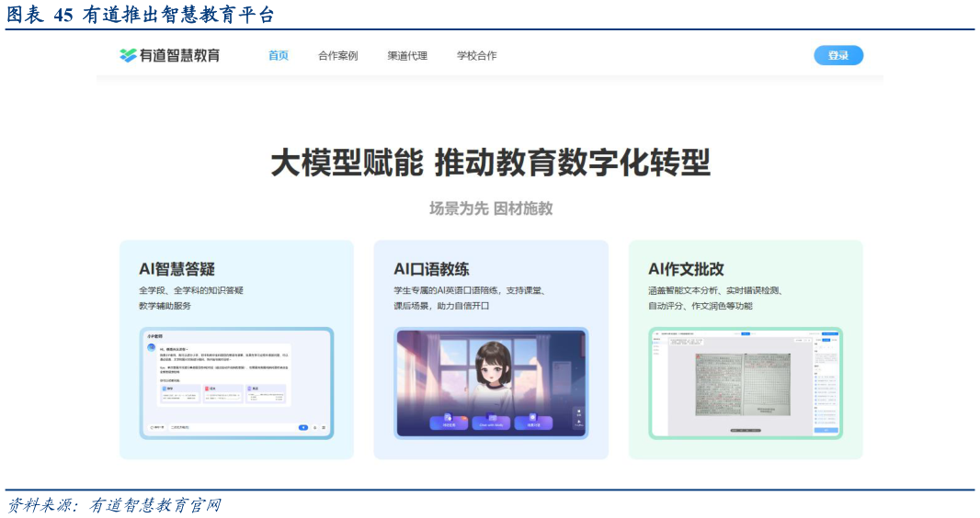Click the blue send button in chat preview
Image resolution: width=980 pixels, height=518 pixels.
point(303,427)
